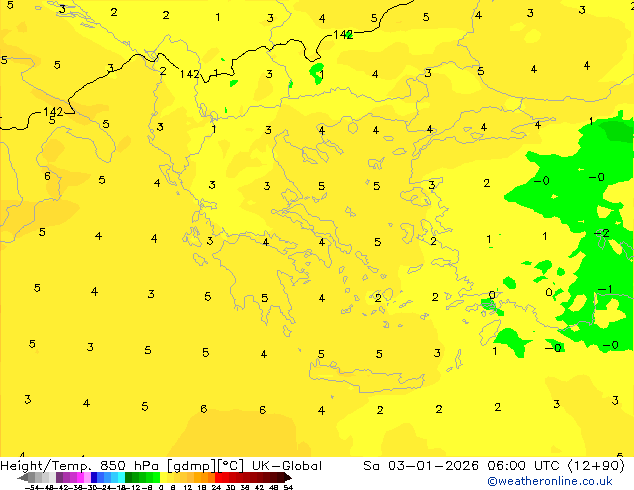Pick the magenta swatch in the color legend
This screenshot has height=490, width=634.
pyautogui.click(x=80, y=478)
